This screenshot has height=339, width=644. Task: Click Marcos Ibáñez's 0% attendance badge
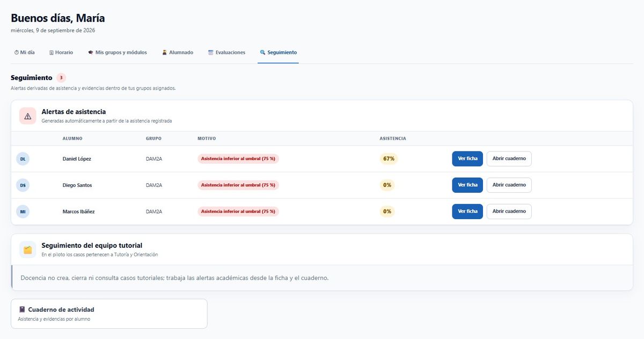387,212
